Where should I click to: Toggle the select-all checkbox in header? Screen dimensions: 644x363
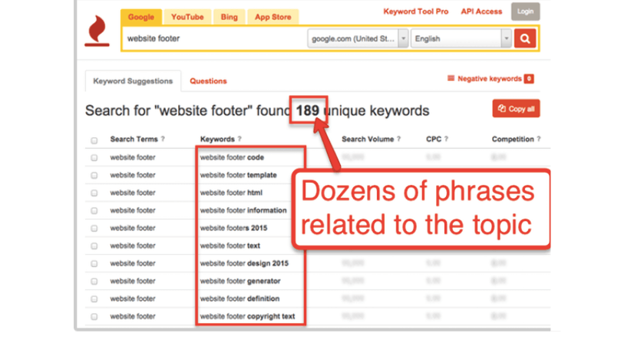pos(94,140)
